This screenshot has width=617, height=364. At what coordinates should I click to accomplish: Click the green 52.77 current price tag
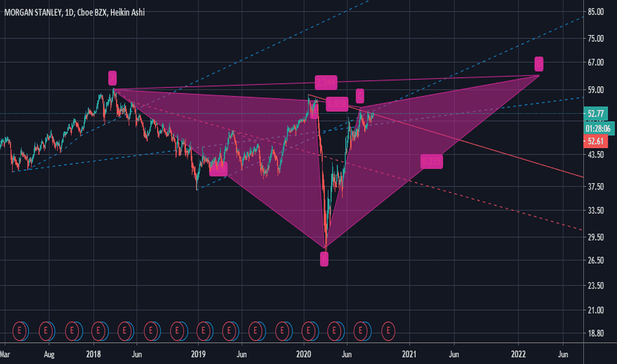coord(596,114)
